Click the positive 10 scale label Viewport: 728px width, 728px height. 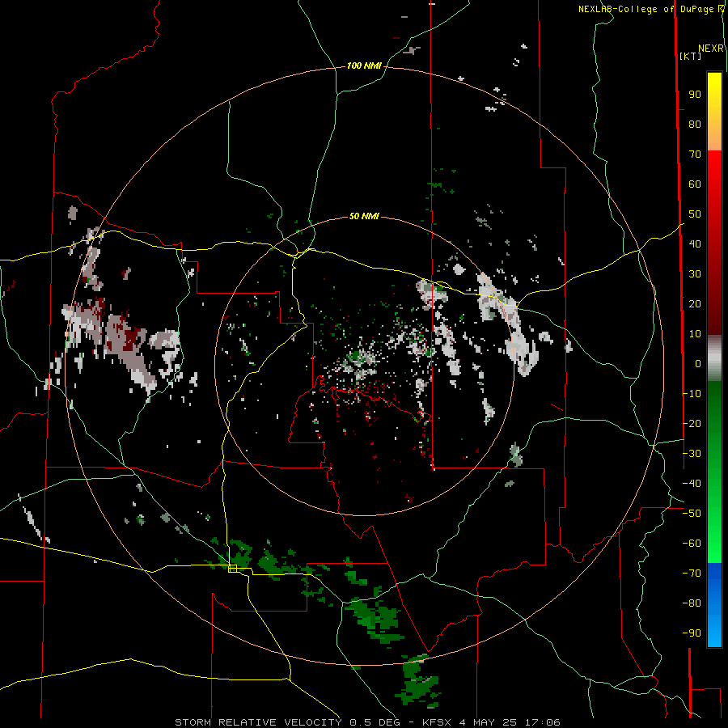coord(695,334)
